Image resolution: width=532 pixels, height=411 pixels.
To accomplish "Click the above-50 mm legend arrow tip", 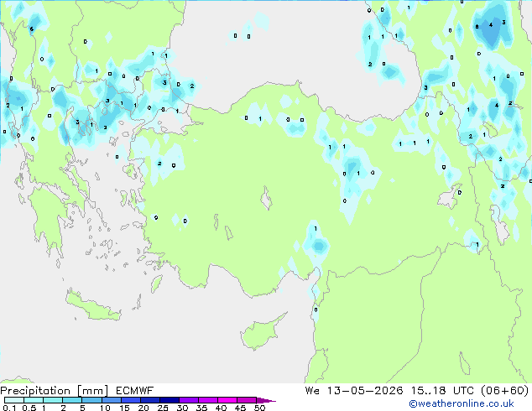I will click(266, 400).
